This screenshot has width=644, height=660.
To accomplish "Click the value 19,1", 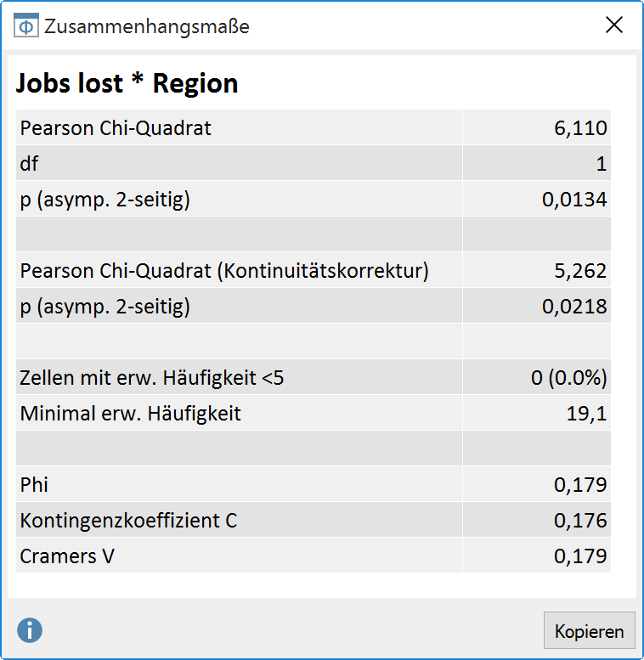I will [x=588, y=414].
